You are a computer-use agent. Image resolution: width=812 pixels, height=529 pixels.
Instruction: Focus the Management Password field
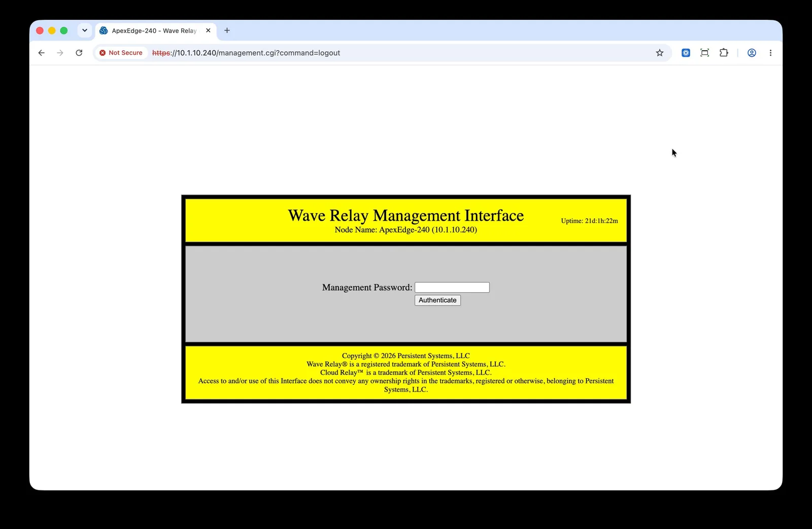(x=452, y=288)
